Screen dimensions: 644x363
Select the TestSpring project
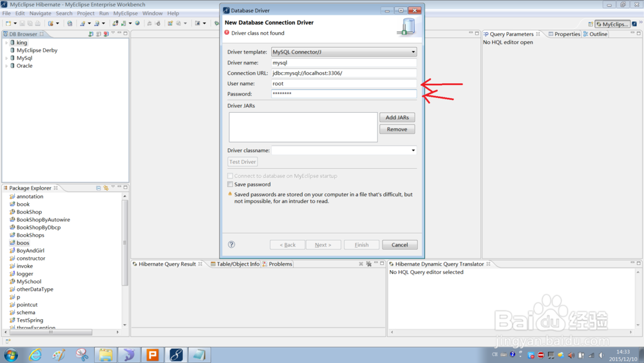point(30,320)
